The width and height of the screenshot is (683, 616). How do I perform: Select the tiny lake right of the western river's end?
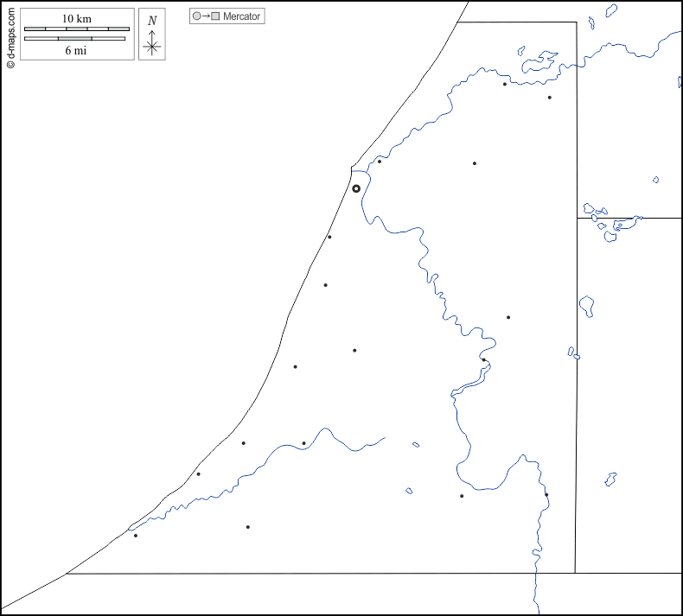point(416,445)
